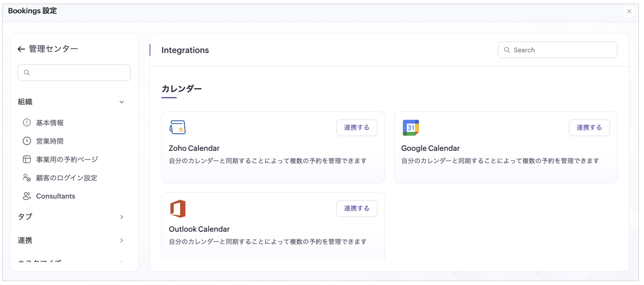
Task: Click the 営業時間 clock icon
Action: coord(27,141)
